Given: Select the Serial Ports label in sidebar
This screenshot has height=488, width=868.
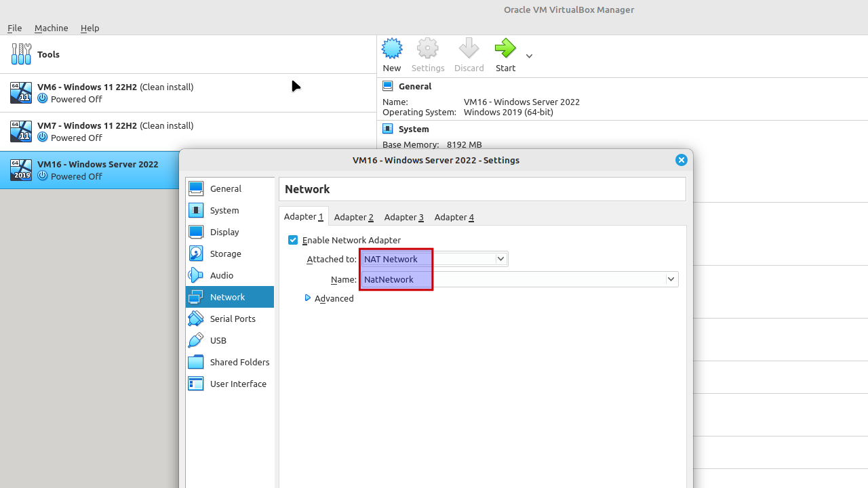Looking at the screenshot, I should point(233,319).
